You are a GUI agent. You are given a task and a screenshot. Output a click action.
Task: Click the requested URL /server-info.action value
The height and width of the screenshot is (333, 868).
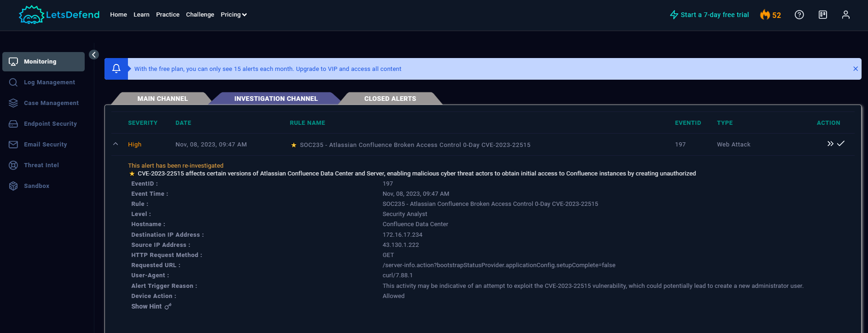click(499, 265)
